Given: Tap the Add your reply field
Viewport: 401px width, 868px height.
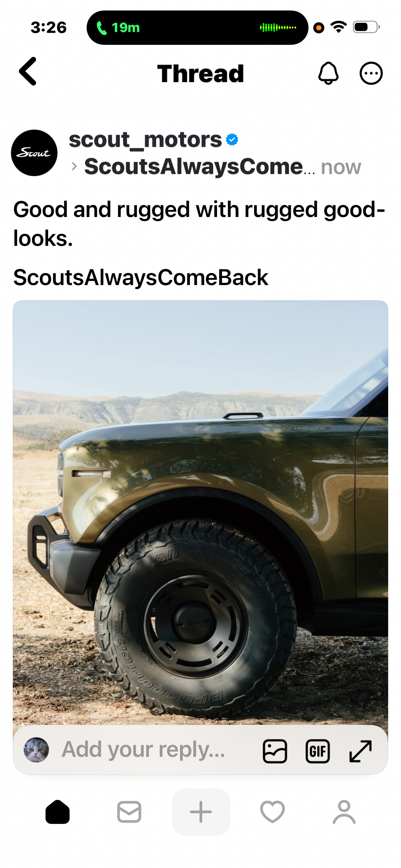Looking at the screenshot, I should (x=143, y=750).
